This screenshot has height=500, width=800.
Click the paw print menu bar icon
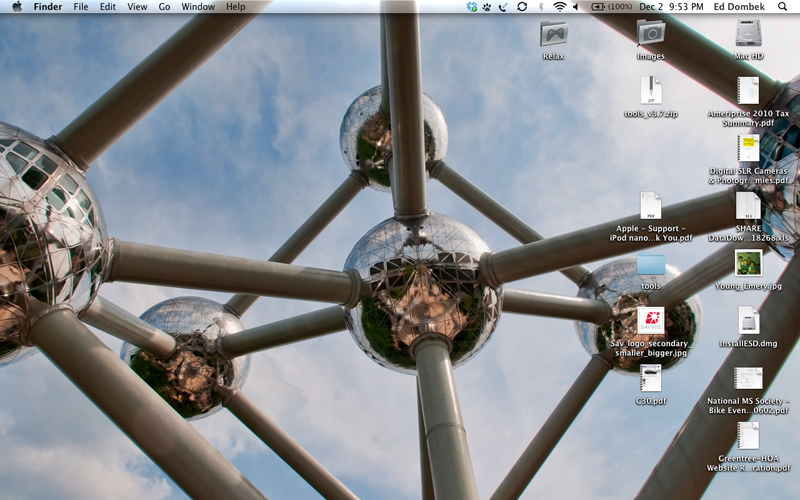click(x=487, y=7)
